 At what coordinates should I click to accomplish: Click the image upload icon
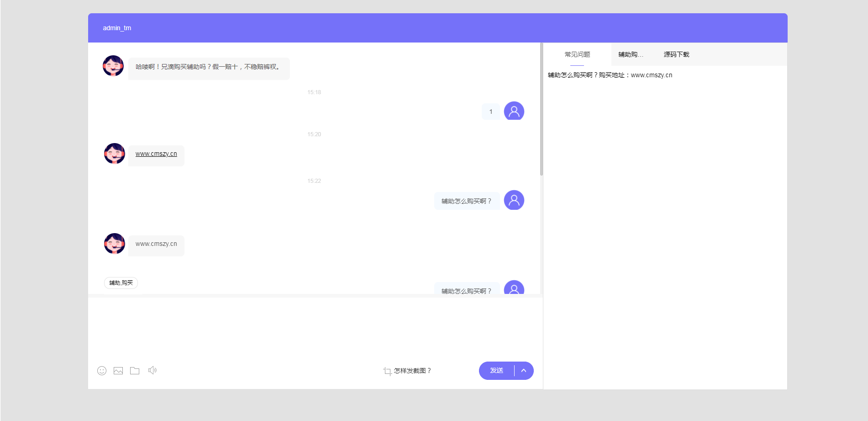[118, 371]
